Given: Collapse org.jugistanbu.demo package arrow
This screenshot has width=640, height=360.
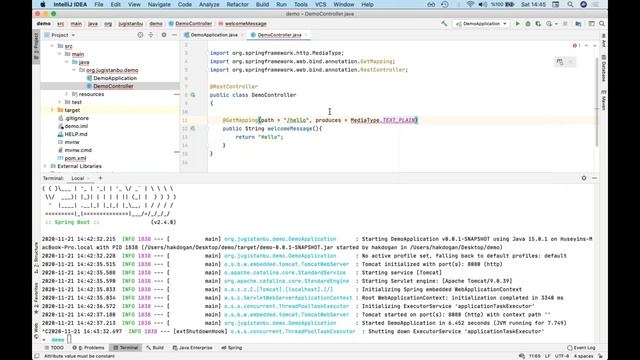Looking at the screenshot, I should point(74,70).
